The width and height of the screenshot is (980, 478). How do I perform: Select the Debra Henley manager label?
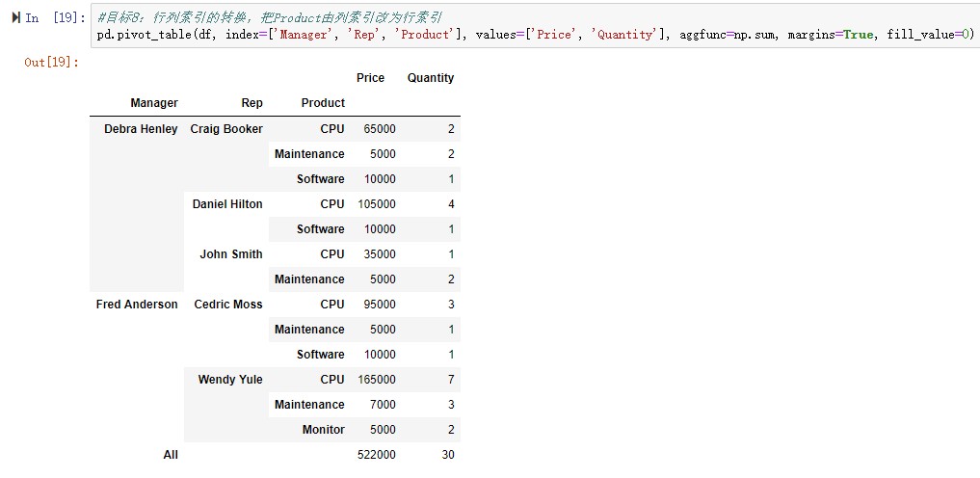(142, 129)
